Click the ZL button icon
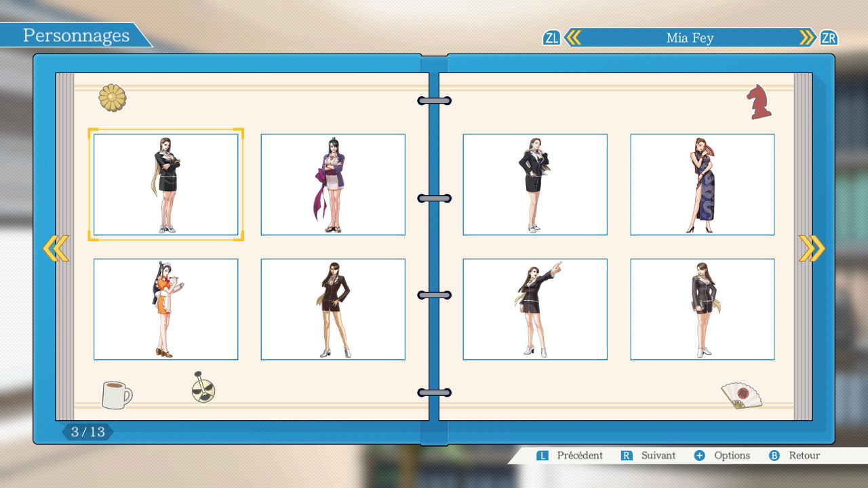Viewport: 868px width, 488px height. click(x=551, y=38)
